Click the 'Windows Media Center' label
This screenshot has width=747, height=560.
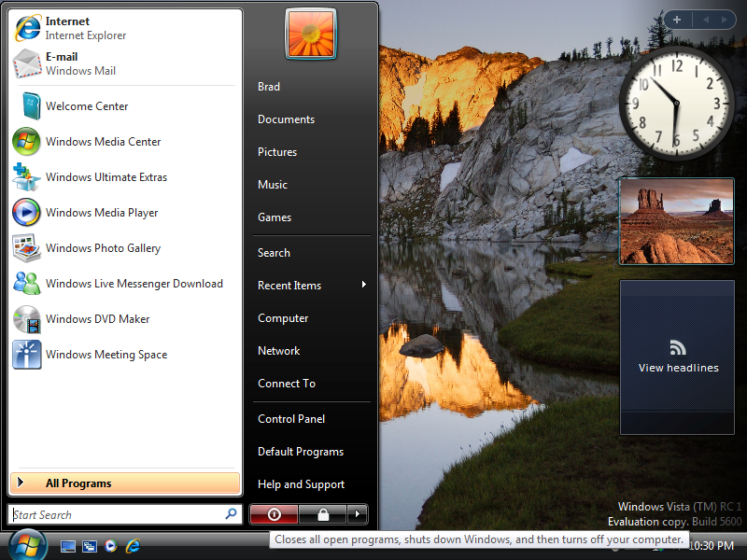coord(104,142)
